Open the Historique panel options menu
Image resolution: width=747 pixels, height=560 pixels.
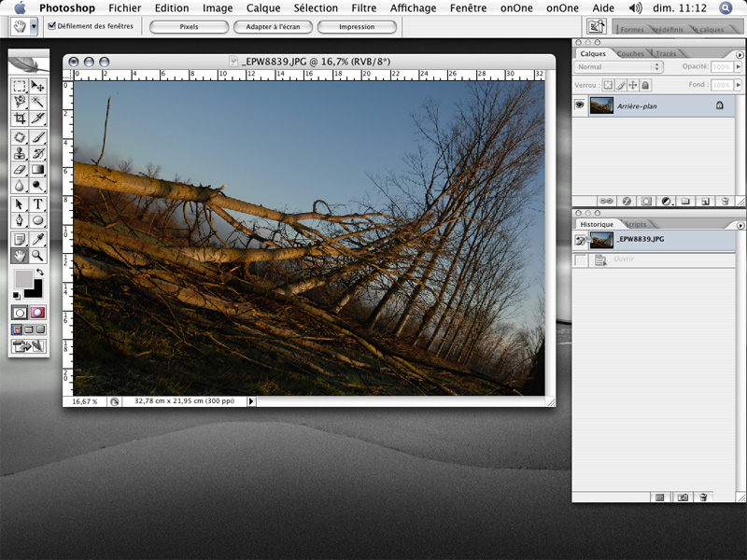pyautogui.click(x=740, y=225)
